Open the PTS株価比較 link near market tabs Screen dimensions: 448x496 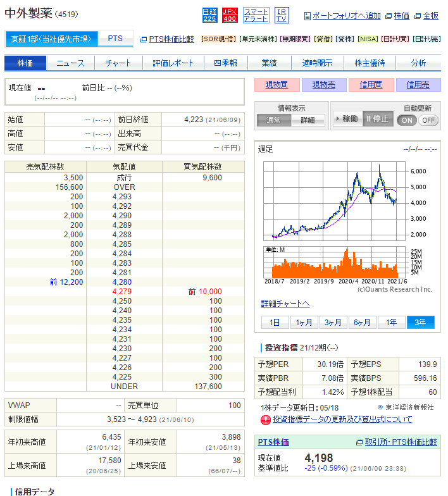point(171,39)
